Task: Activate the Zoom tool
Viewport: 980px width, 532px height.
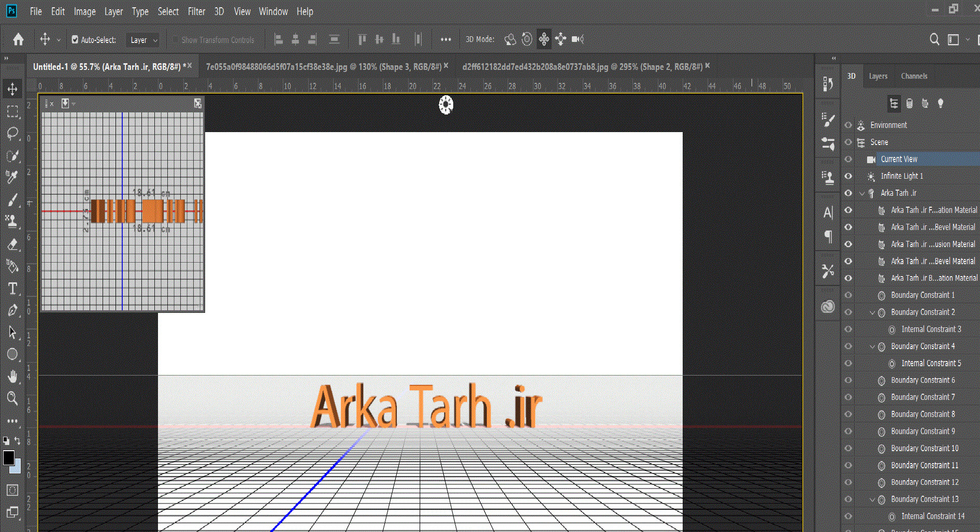Action: (x=12, y=398)
